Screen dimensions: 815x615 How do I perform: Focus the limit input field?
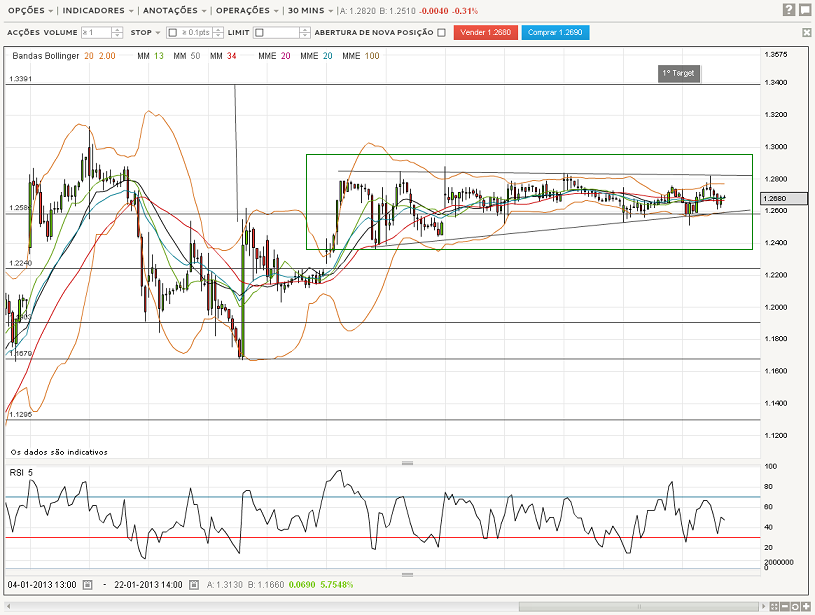pyautogui.click(x=282, y=33)
